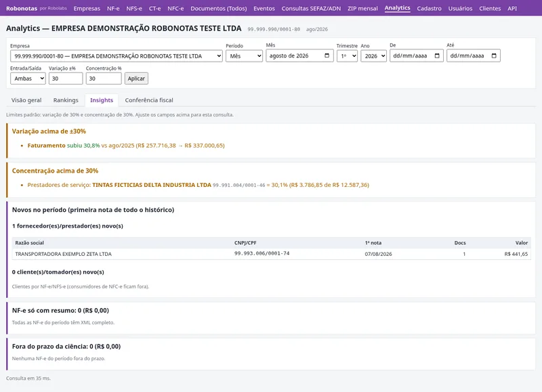Select Analytics in the top navigation
The image size is (542, 392).
point(397,8)
